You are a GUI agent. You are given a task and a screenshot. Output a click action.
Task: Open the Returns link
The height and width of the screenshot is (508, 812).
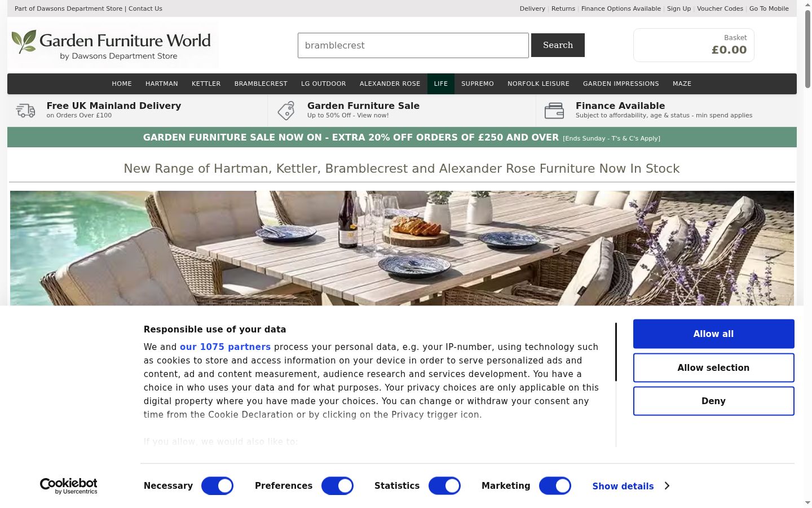(563, 8)
